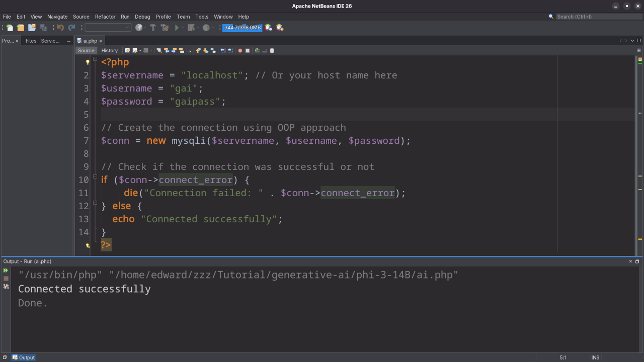Click the Redo arrow icon
This screenshot has width=644, height=362.
[71, 28]
